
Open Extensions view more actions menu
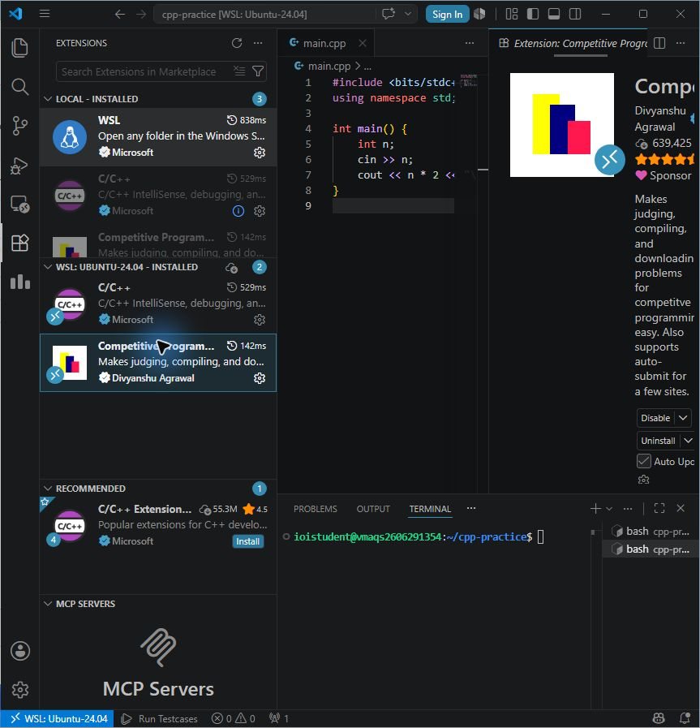(258, 43)
